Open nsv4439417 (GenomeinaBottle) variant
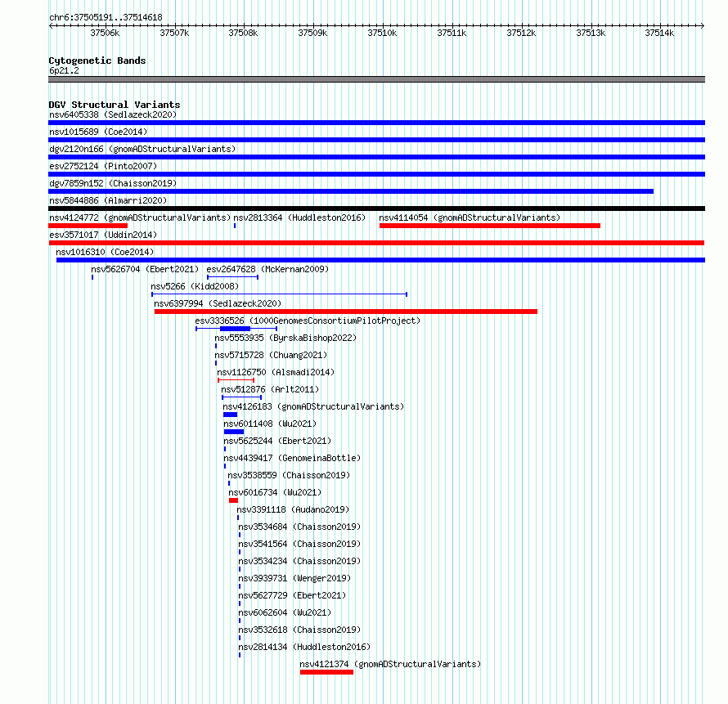This screenshot has height=704, width=728. click(x=292, y=458)
